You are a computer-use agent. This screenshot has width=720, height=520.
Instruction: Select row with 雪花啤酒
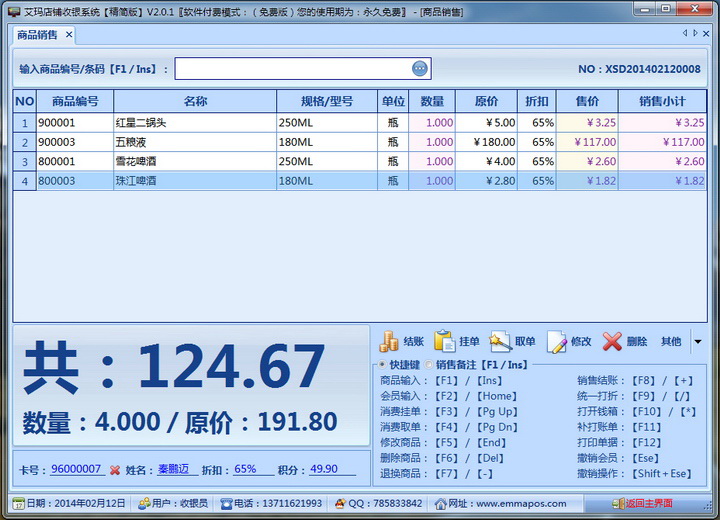[360, 161]
